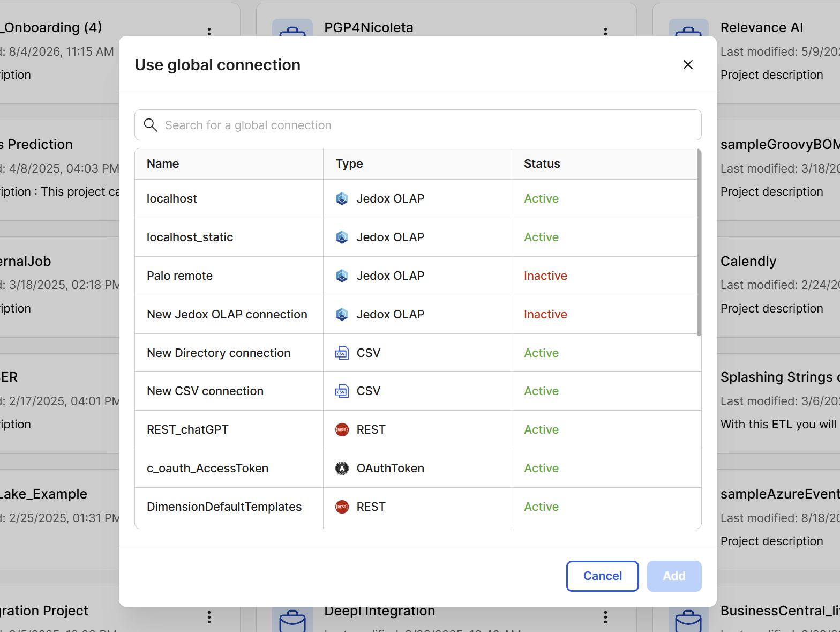The width and height of the screenshot is (840, 632).
Task: Select the REST_chatGPT connection
Action: (x=416, y=430)
